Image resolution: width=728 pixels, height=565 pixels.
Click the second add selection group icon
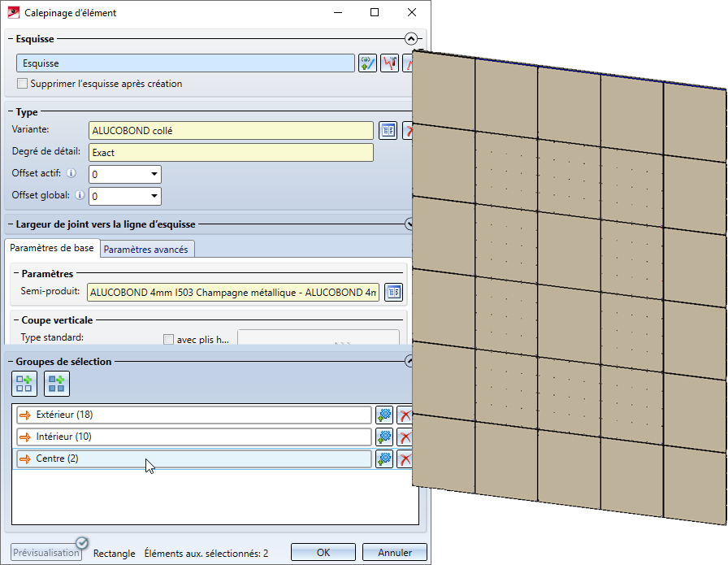pos(56,384)
